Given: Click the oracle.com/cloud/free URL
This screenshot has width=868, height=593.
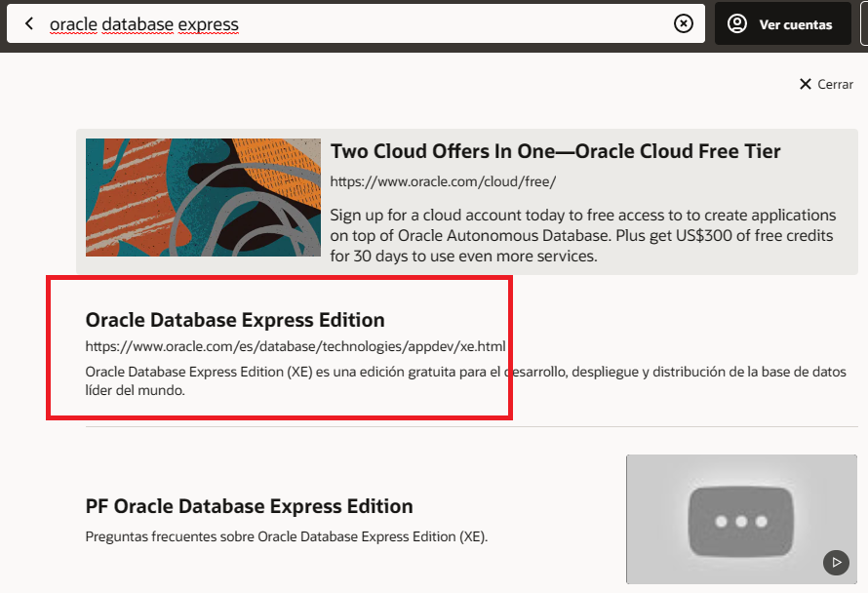Looking at the screenshot, I should coord(443,181).
